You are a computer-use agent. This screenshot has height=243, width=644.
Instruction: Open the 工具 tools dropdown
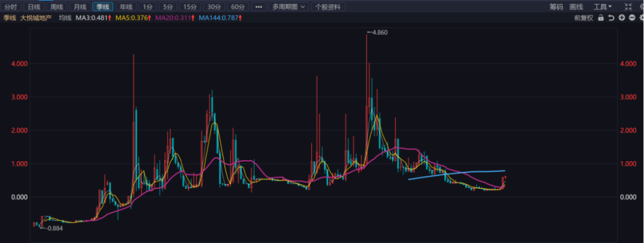click(602, 7)
